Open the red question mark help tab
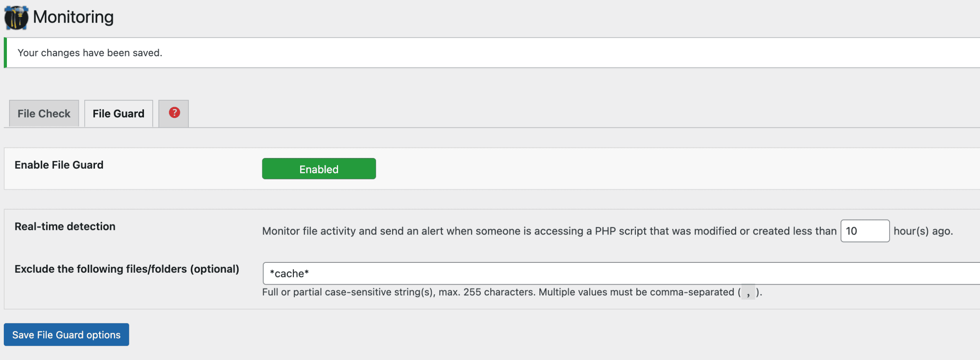This screenshot has width=980, height=360. tap(174, 113)
